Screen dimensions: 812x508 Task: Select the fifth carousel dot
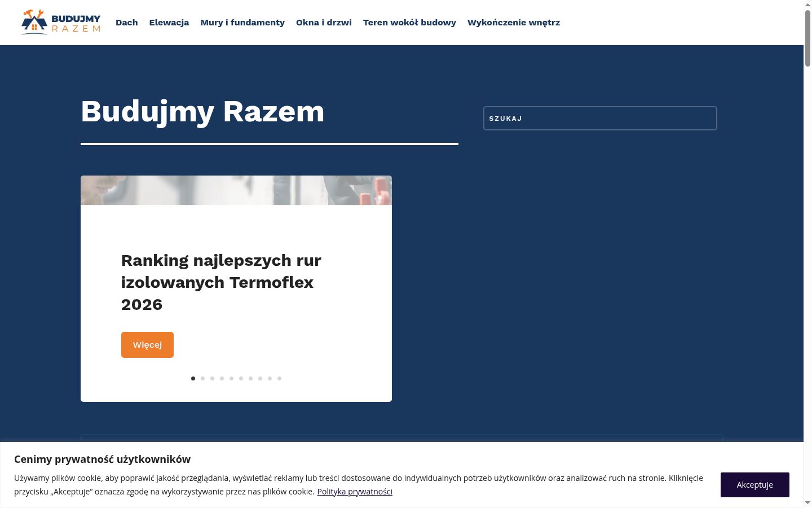[x=231, y=378]
